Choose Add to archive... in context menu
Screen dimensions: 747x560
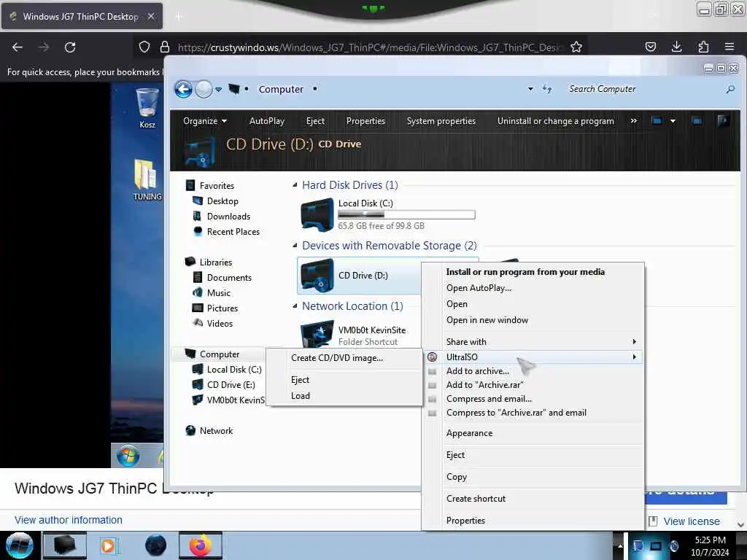tap(477, 371)
